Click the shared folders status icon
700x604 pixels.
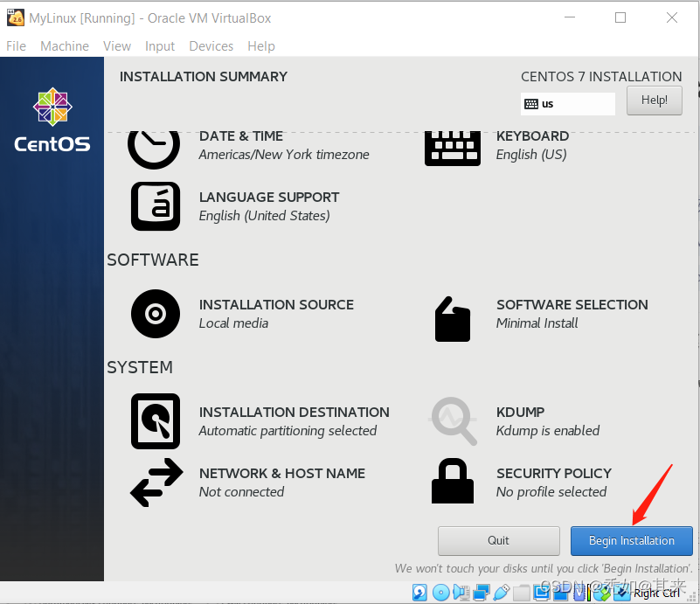tap(522, 593)
